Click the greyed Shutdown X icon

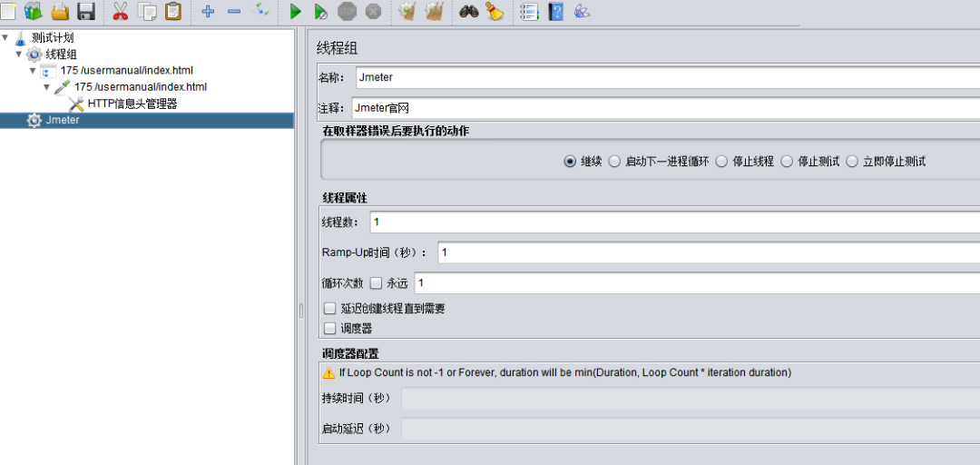pyautogui.click(x=373, y=11)
